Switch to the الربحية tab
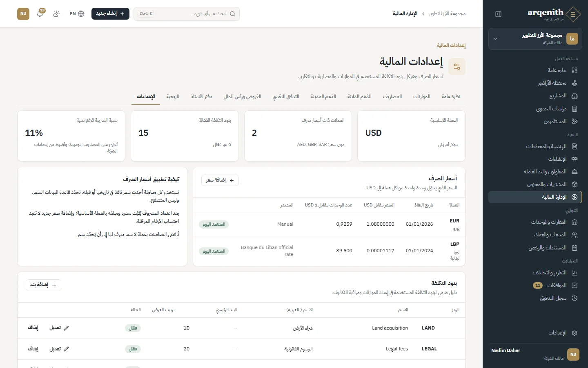 coord(173,96)
